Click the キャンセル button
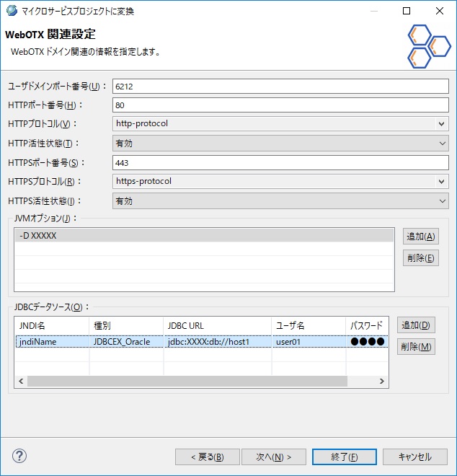 pos(414,457)
